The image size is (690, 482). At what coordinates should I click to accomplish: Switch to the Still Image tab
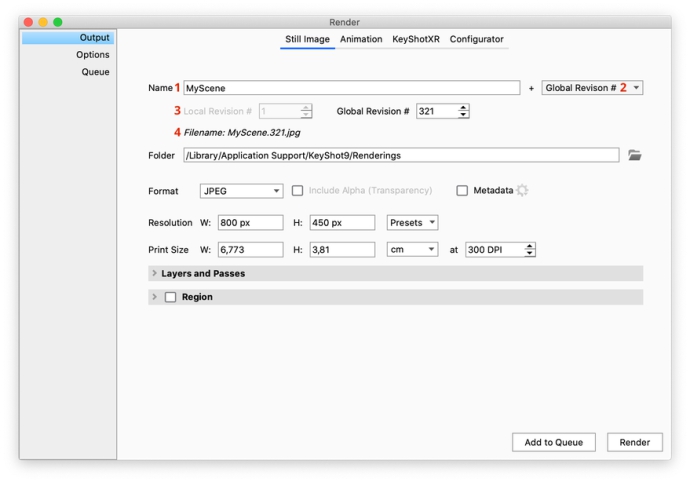[307, 39]
